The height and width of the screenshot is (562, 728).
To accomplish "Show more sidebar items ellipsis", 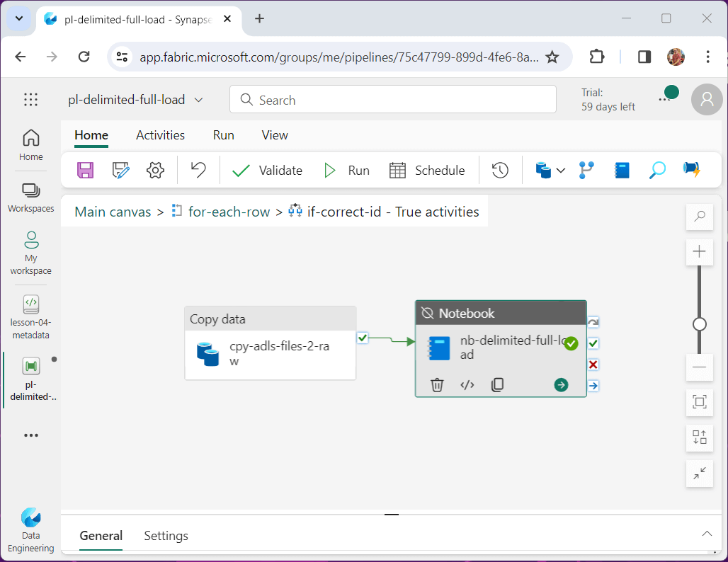I will (30, 435).
